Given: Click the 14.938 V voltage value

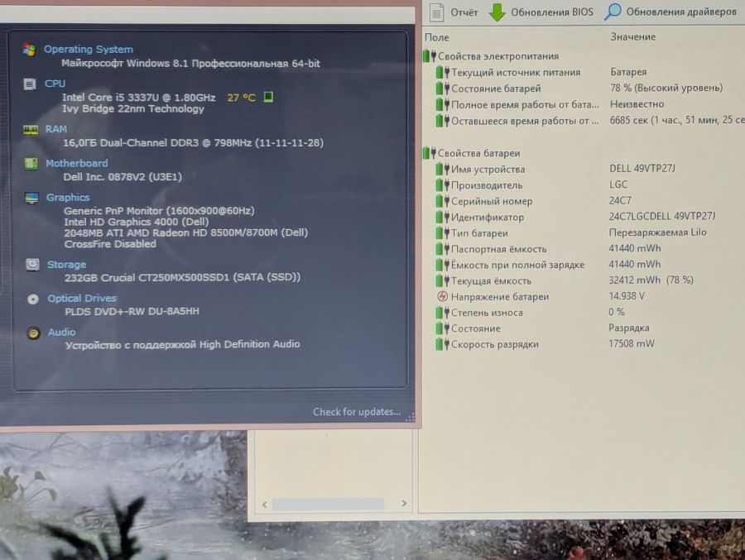Looking at the screenshot, I should pyautogui.click(x=627, y=296).
